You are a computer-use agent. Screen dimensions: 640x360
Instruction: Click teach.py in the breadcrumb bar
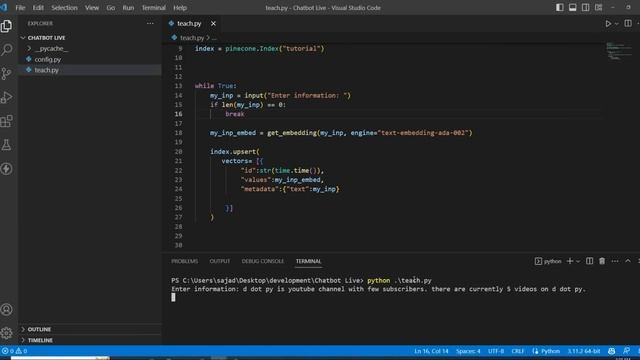coord(192,38)
